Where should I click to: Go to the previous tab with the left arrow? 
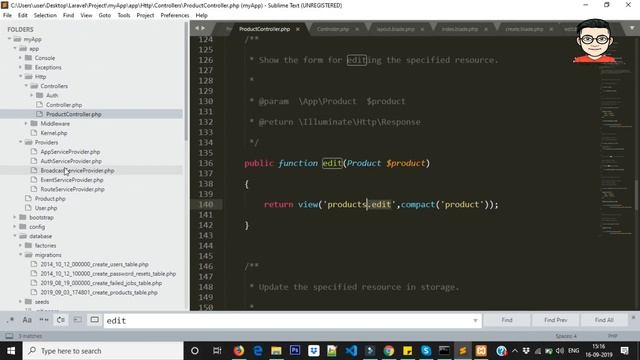(x=197, y=28)
